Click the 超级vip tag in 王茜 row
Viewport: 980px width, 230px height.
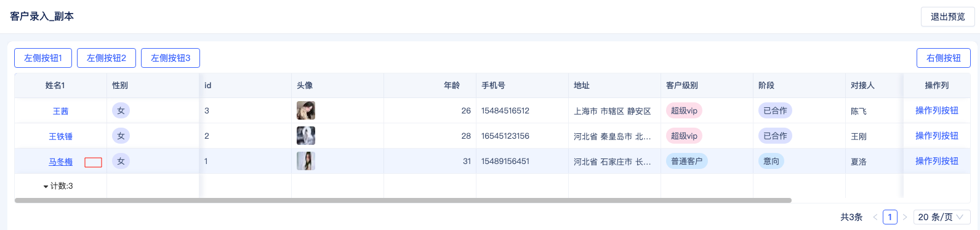click(684, 111)
